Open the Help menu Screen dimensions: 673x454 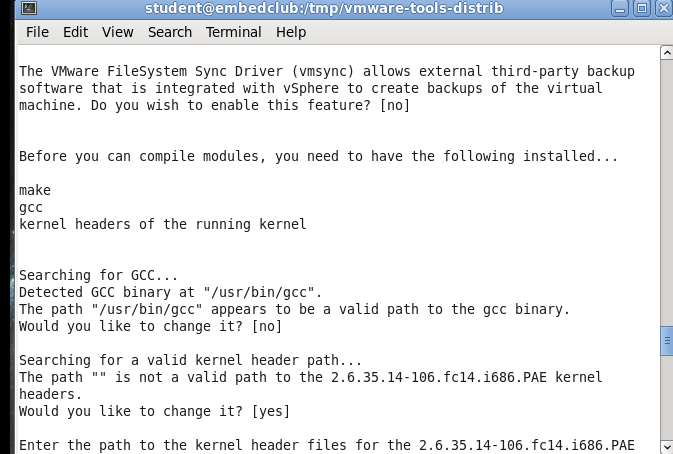(x=291, y=32)
